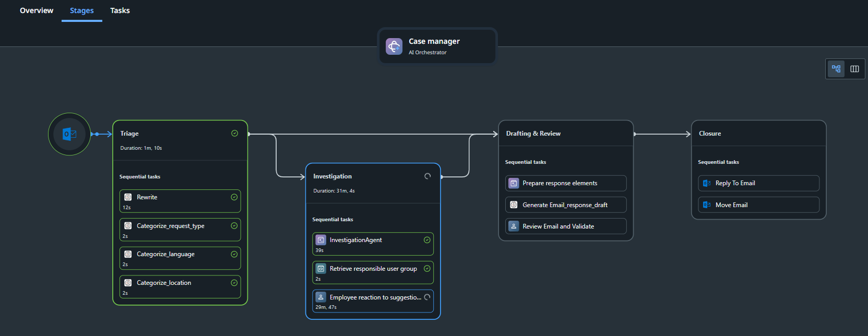Click the '12s' Rewrite duration
This screenshot has height=336, width=868.
[x=126, y=208]
